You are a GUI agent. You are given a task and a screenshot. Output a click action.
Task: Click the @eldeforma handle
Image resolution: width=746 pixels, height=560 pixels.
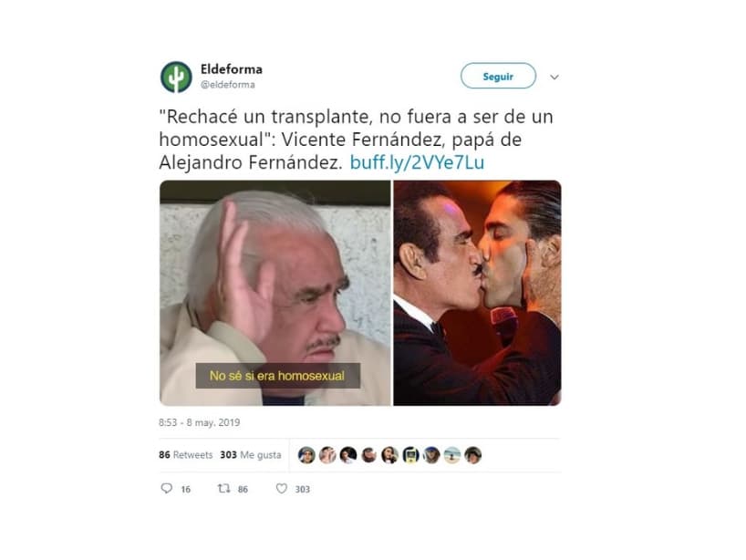(227, 85)
